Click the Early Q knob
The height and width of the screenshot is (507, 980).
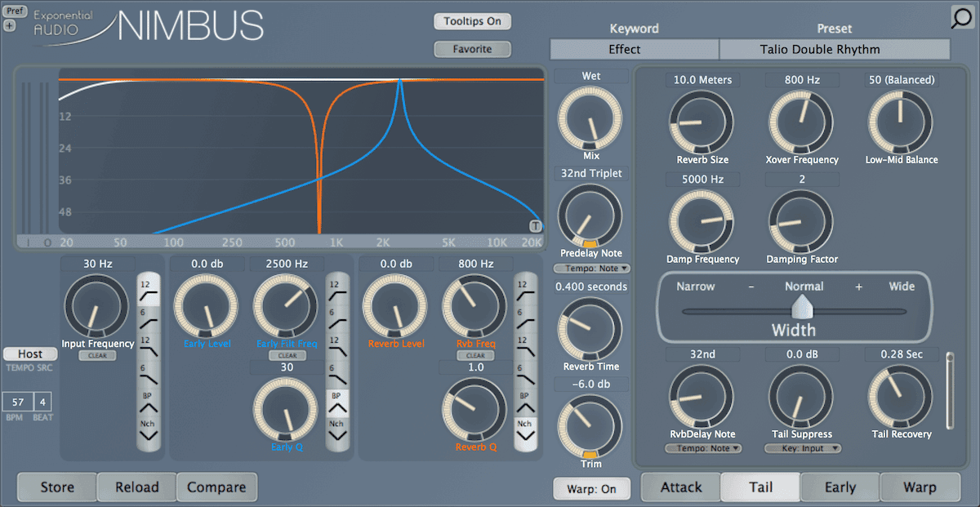pos(286,409)
